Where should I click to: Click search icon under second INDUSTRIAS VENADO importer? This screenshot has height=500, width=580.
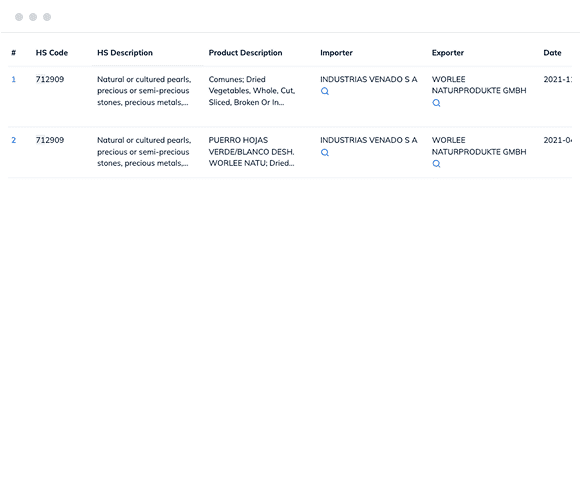[325, 152]
